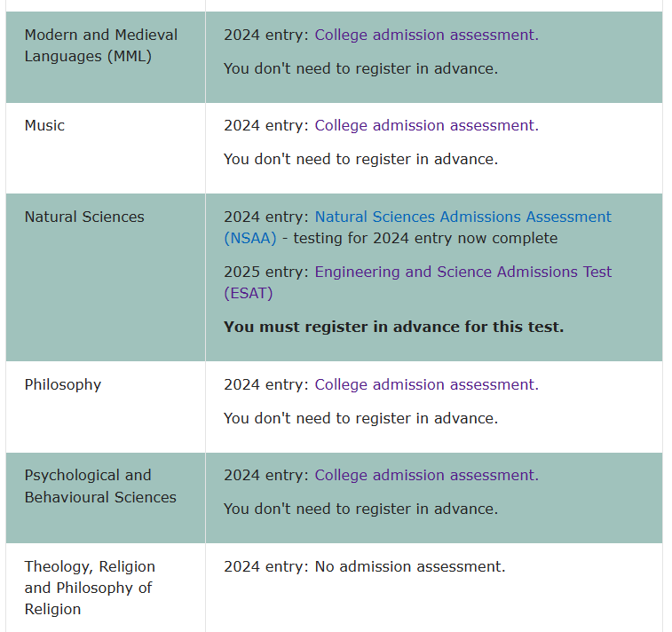
Task: Select the Natural Sciences course label
Action: coord(84,217)
